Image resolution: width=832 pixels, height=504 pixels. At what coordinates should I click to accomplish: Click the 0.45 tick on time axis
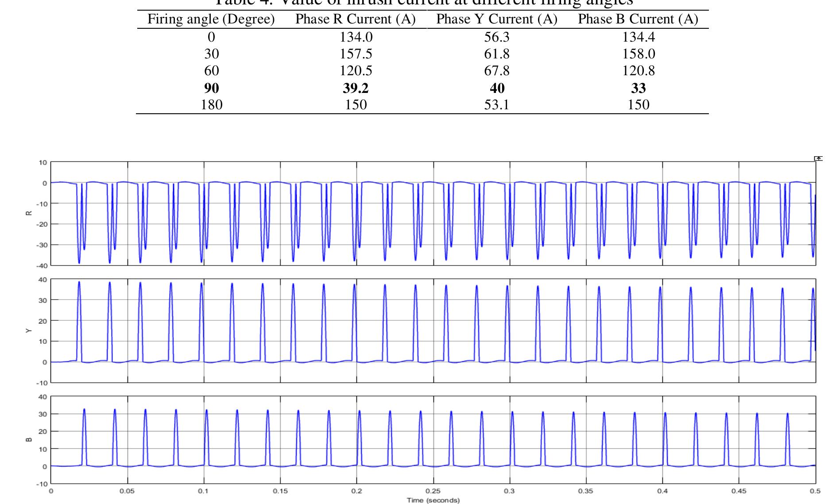click(x=739, y=491)
